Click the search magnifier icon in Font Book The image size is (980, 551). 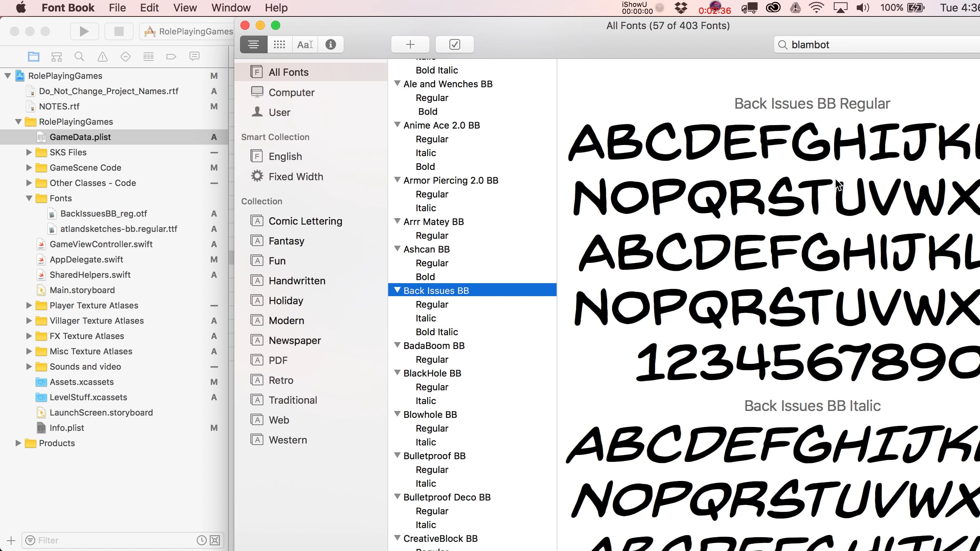[783, 45]
